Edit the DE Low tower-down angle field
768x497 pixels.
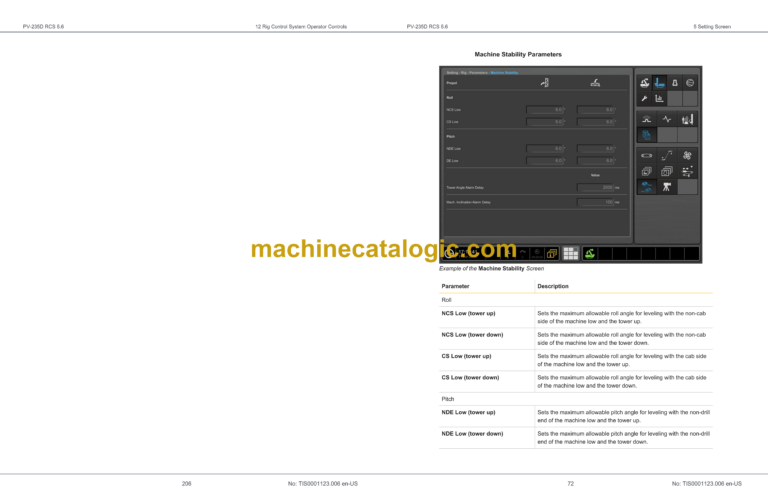click(x=596, y=161)
